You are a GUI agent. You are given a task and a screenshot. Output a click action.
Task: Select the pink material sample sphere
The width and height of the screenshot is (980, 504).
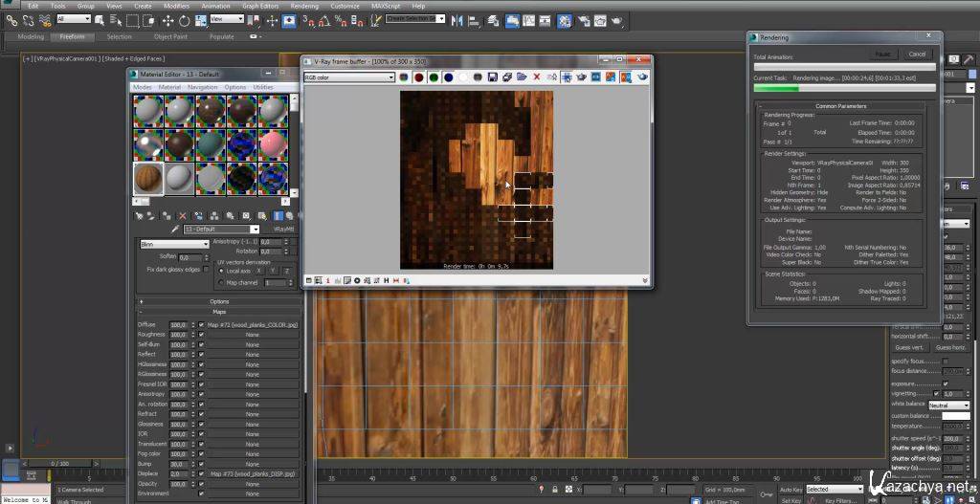tap(272, 143)
